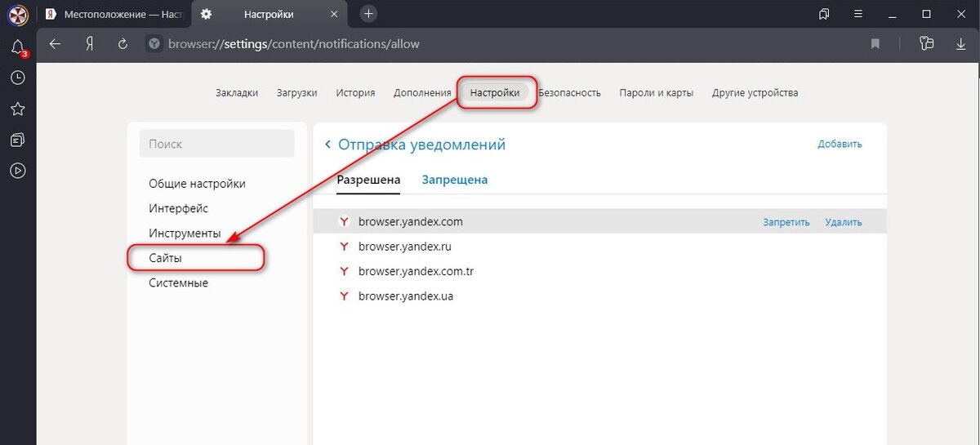980x445 pixels.
Task: Open a new tab with plus button
Action: [x=369, y=14]
